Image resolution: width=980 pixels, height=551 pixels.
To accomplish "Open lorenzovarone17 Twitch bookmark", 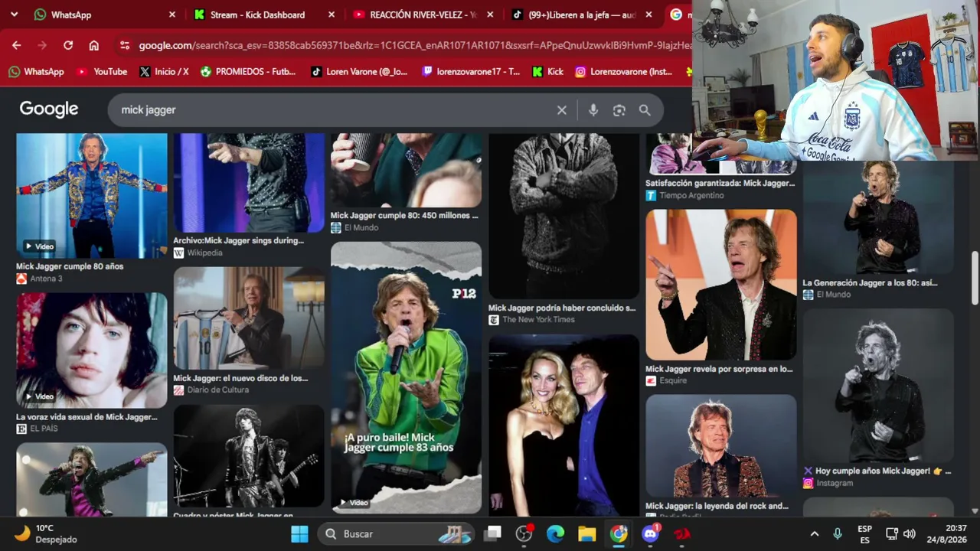I will coord(470,71).
